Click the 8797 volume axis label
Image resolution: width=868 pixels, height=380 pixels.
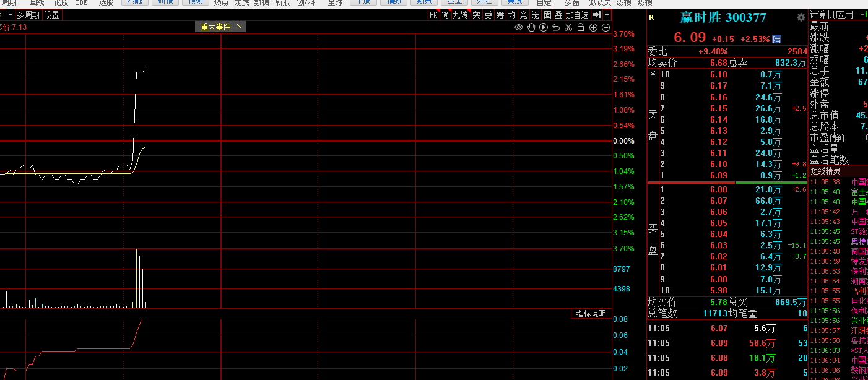point(622,269)
